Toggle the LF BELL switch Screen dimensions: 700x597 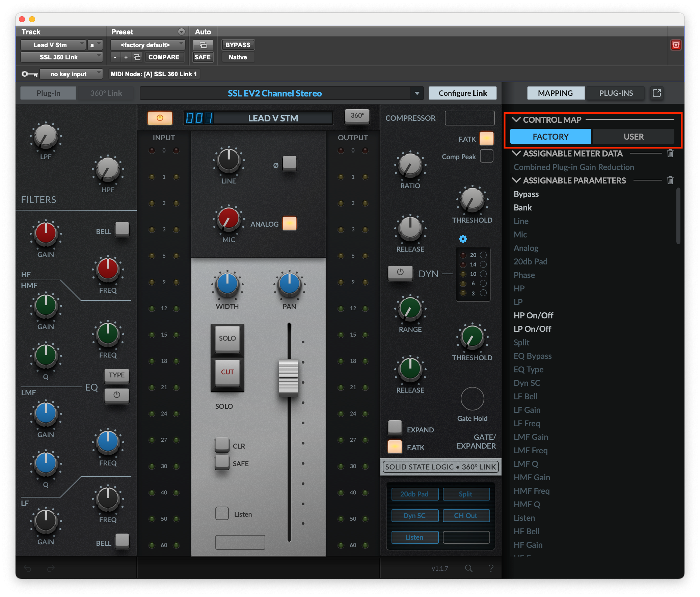[x=122, y=541]
